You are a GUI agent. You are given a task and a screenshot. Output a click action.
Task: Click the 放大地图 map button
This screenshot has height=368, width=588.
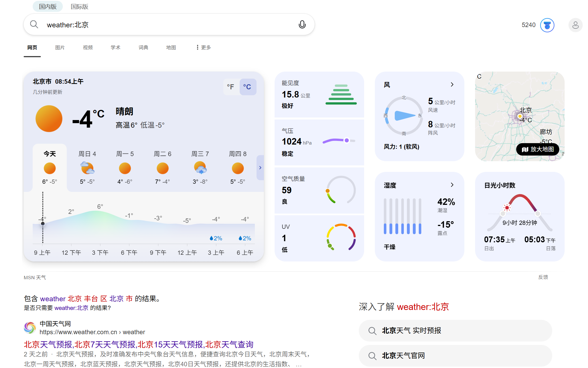[538, 149]
